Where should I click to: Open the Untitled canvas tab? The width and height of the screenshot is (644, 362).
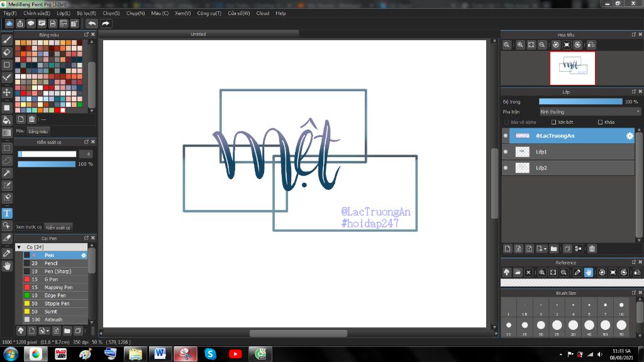click(x=198, y=34)
